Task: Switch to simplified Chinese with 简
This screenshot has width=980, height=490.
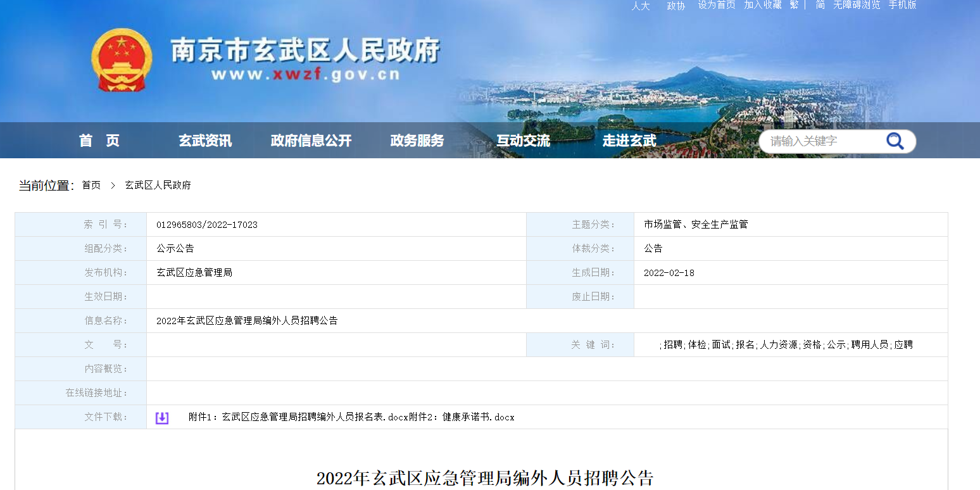Action: [820, 5]
